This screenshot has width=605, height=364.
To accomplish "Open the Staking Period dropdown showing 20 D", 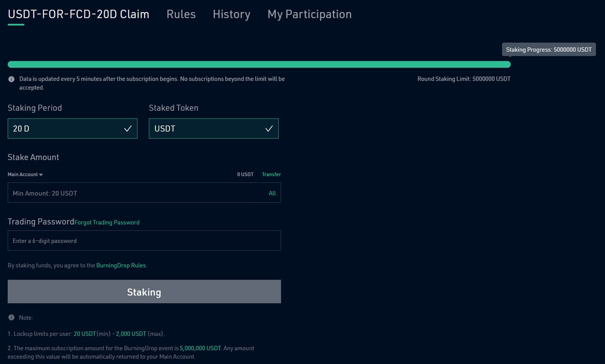I will 72,128.
